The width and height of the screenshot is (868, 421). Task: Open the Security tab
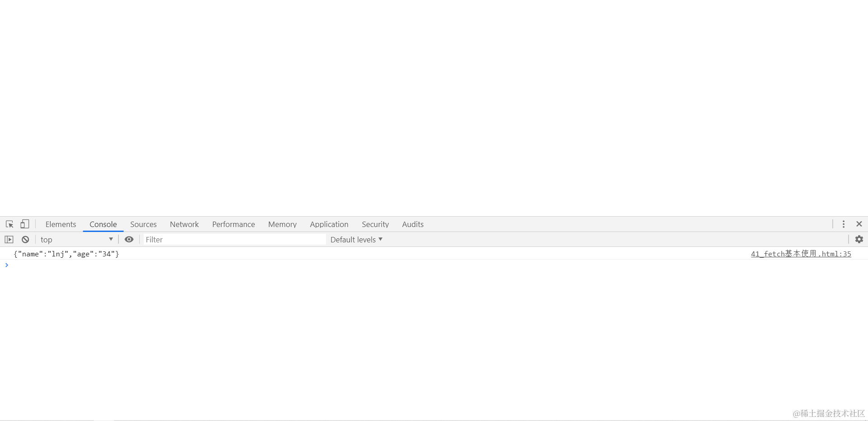click(375, 224)
